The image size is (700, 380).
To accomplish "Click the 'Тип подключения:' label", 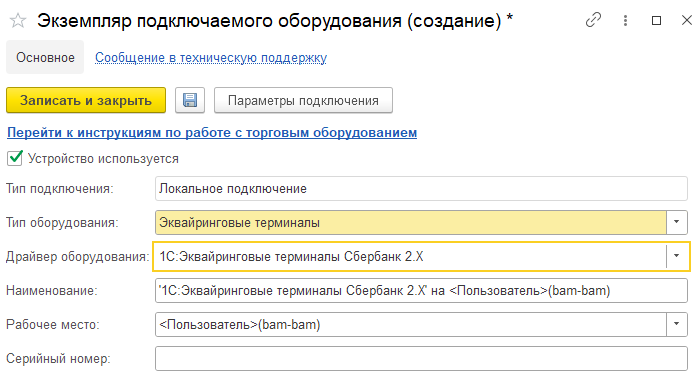I will [x=60, y=189].
